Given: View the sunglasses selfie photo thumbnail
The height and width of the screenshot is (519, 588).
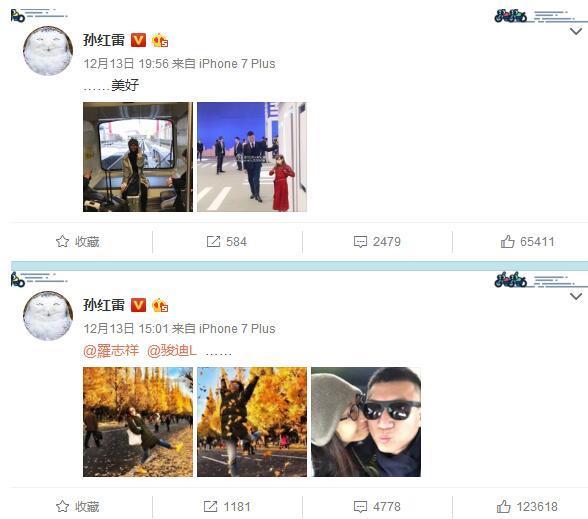Looking at the screenshot, I should coord(366,422).
